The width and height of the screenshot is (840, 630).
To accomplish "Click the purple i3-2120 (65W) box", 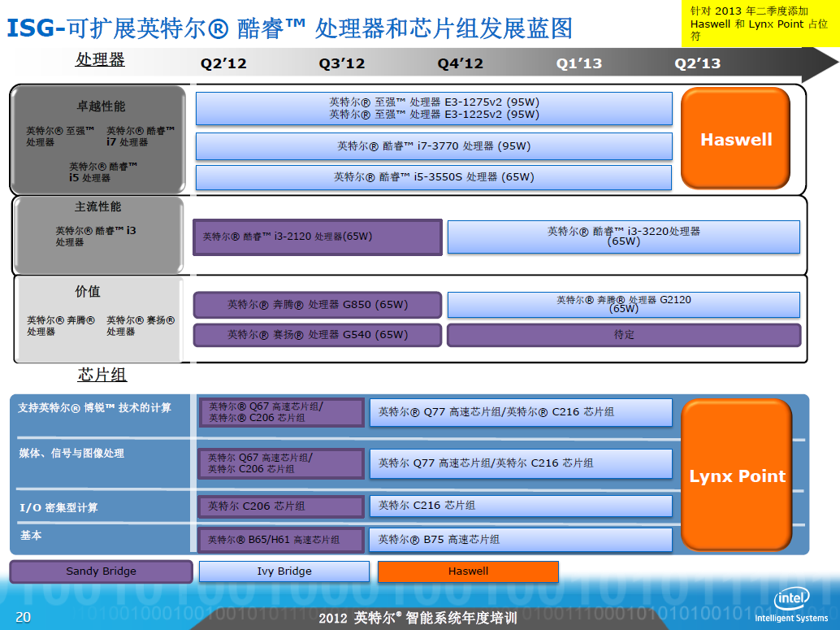I will point(317,237).
